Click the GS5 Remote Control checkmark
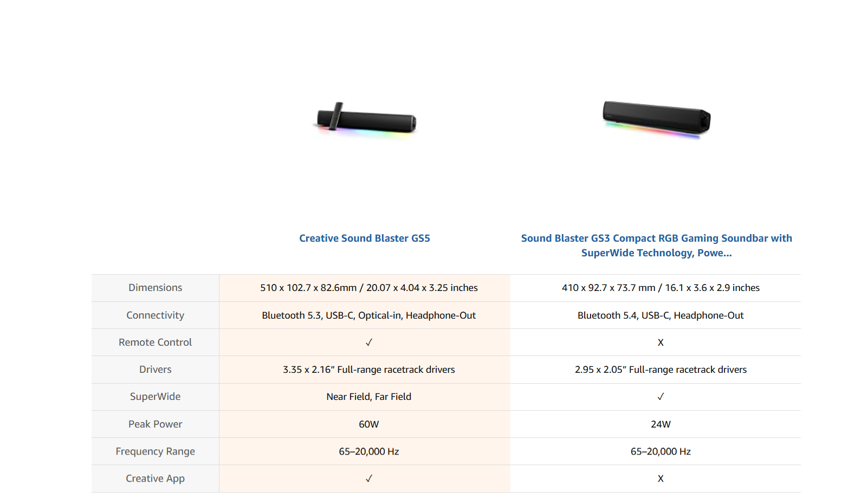868x498 pixels. click(369, 342)
